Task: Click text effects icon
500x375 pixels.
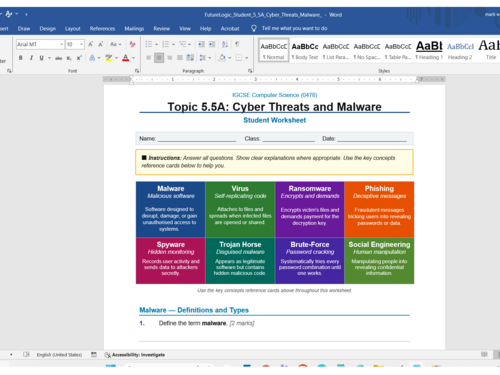Action: point(92,58)
